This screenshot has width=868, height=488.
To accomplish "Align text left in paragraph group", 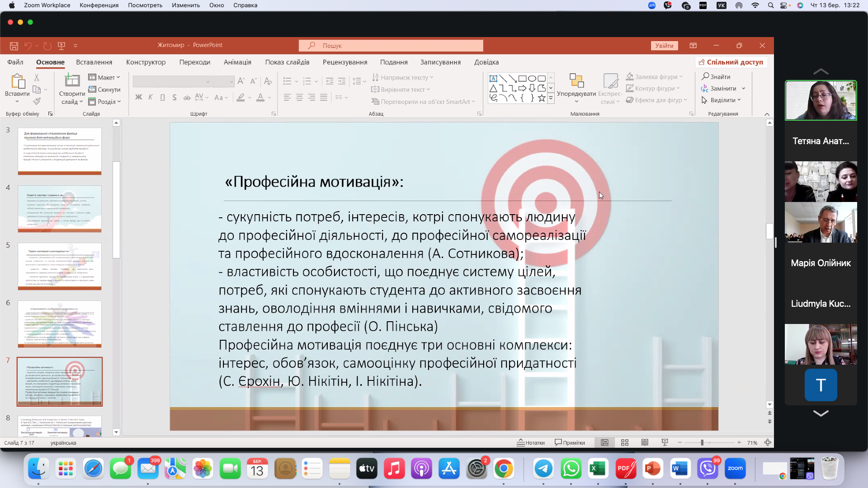I will [x=287, y=97].
